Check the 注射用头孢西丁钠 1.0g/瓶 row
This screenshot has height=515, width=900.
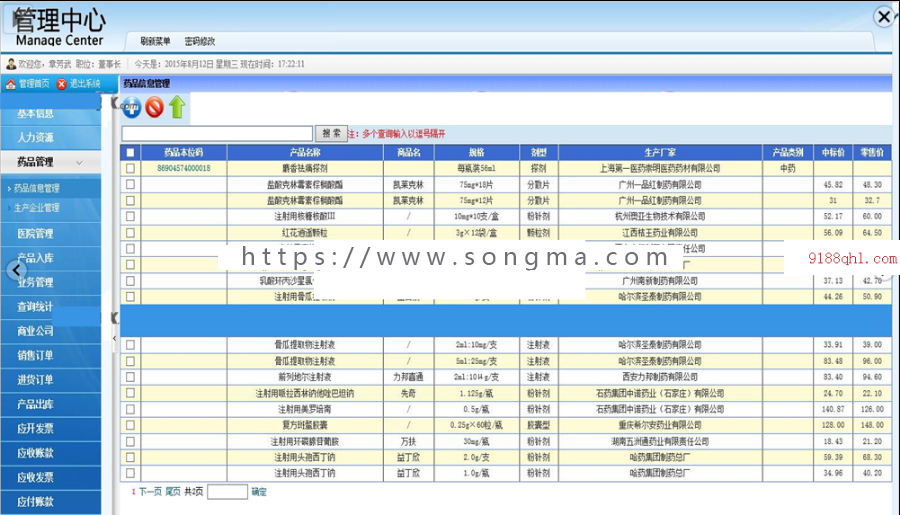tap(130, 473)
